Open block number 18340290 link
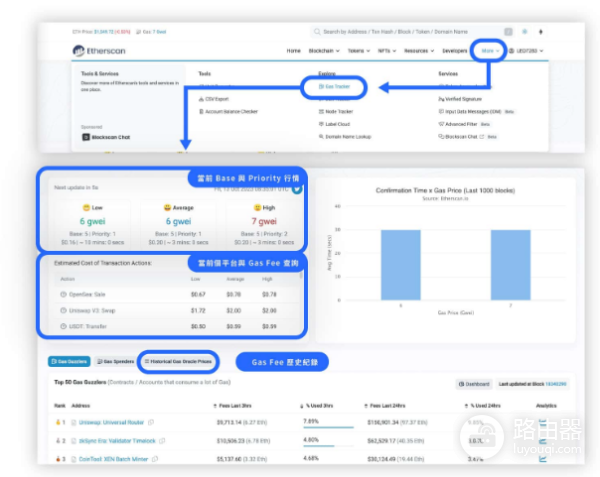The height and width of the screenshot is (477, 600). click(x=556, y=384)
